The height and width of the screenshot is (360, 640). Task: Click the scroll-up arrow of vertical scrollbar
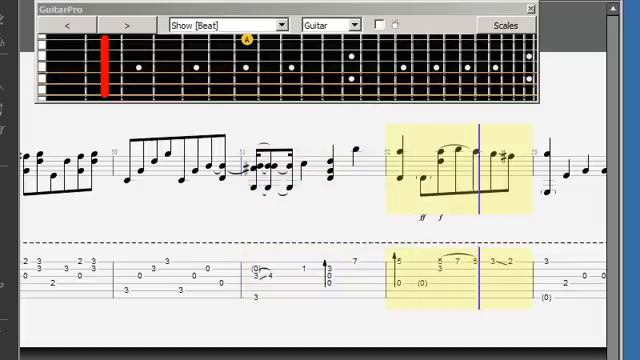[613, 8]
